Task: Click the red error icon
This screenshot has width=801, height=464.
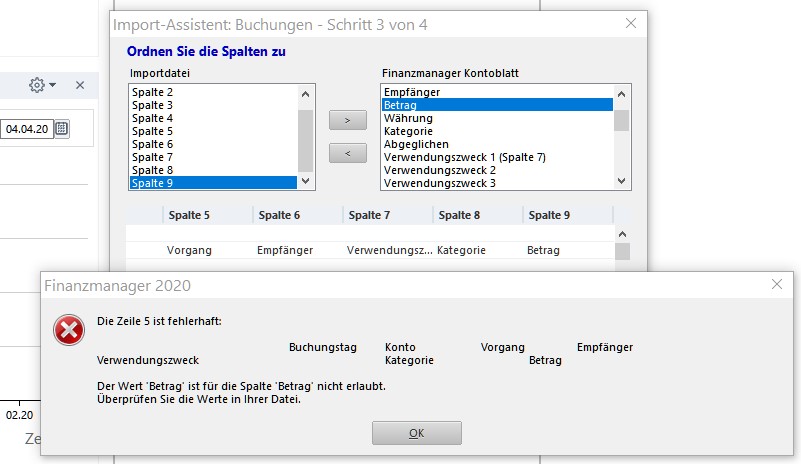Action: pyautogui.click(x=69, y=329)
